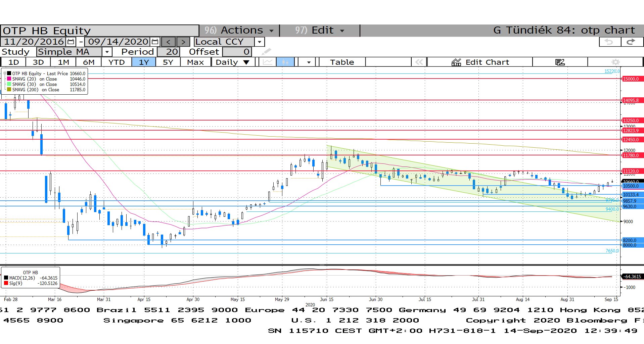Switch to candlestick chart type icon

(285, 62)
